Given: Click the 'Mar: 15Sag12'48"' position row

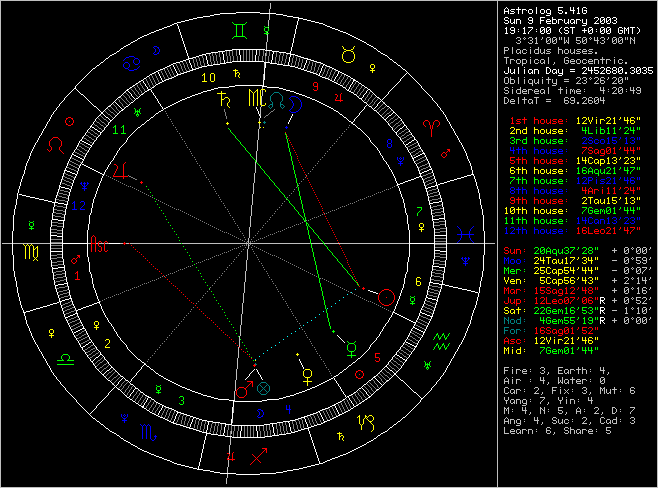Looking at the screenshot, I should (577, 291).
